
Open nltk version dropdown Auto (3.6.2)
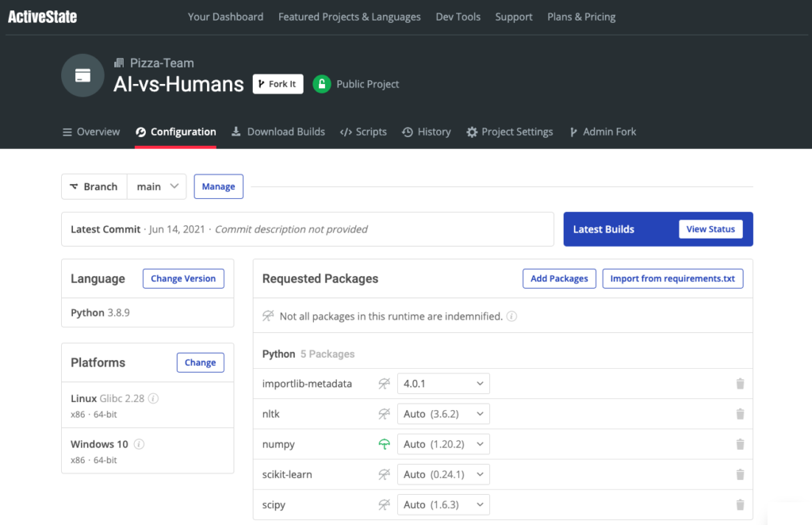pyautogui.click(x=443, y=414)
